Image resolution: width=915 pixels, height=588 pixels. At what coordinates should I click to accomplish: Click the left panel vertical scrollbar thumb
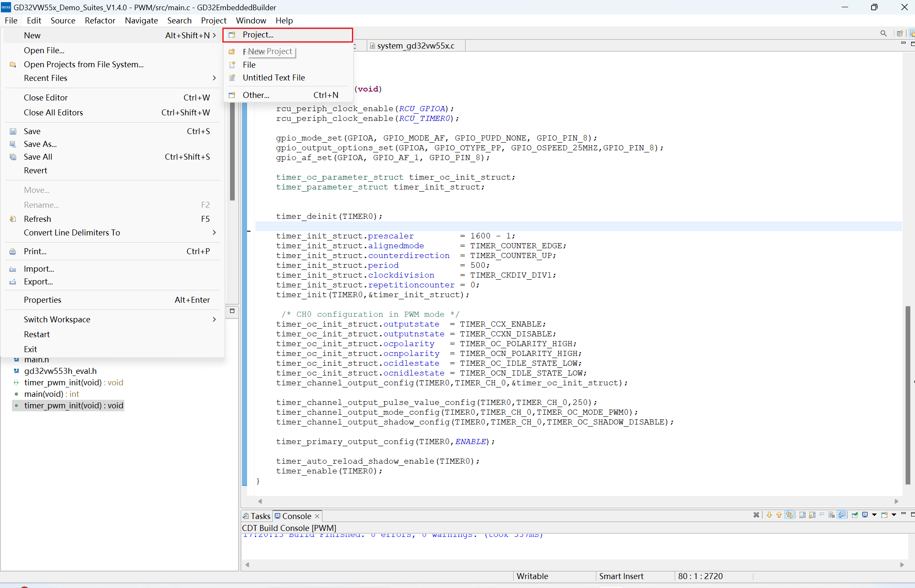(x=232, y=151)
